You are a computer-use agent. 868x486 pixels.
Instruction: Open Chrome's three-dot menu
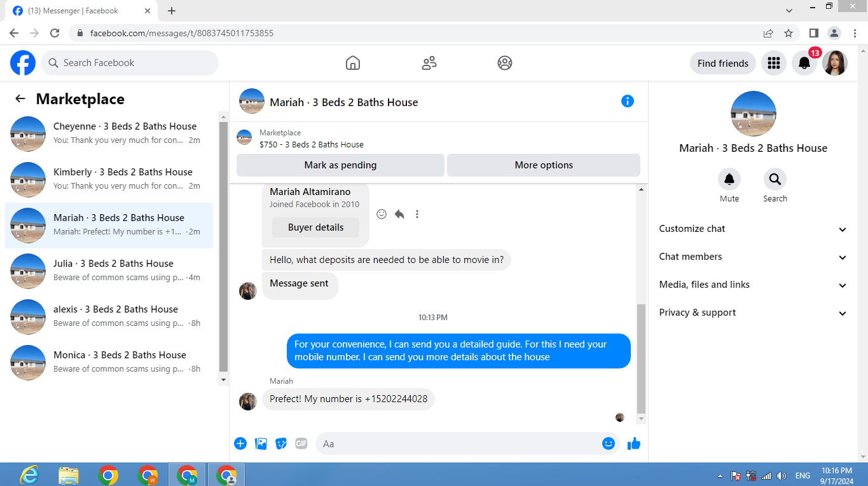854,33
